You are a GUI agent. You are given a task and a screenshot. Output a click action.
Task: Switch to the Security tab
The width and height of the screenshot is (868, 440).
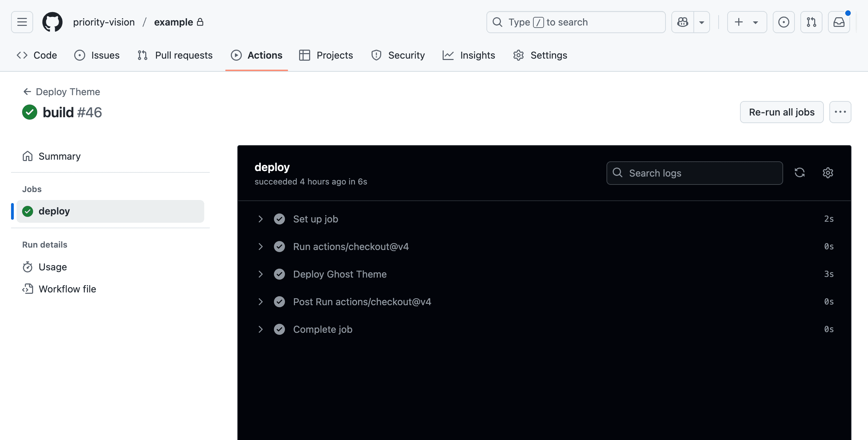tap(406, 55)
